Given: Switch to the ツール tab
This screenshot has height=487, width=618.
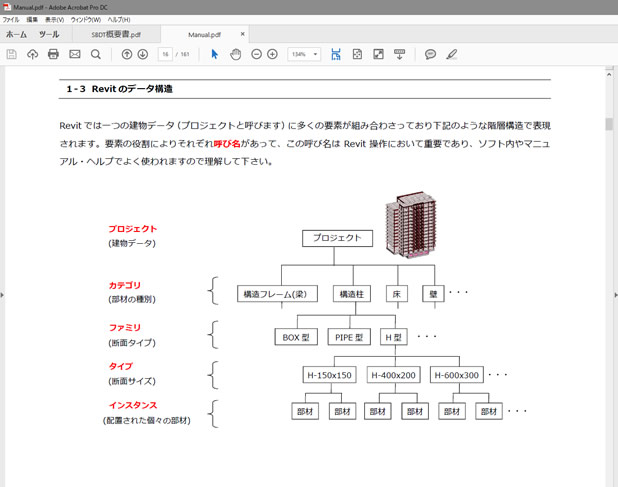Looking at the screenshot, I should coord(49,34).
